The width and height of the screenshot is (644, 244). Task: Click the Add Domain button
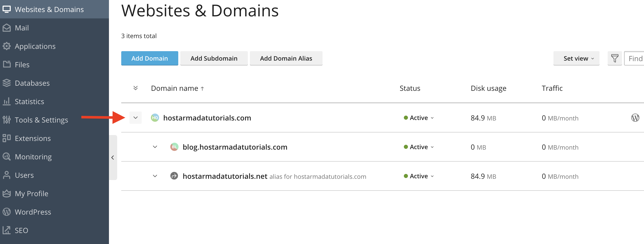point(149,58)
